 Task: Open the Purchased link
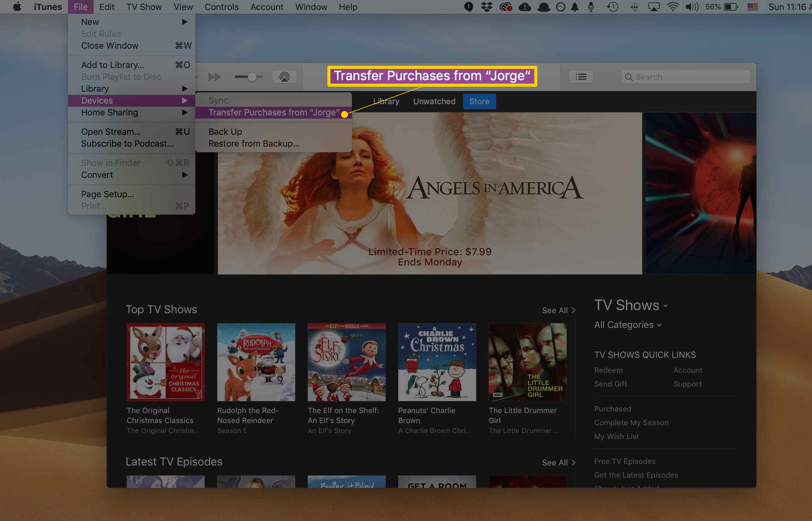612,409
